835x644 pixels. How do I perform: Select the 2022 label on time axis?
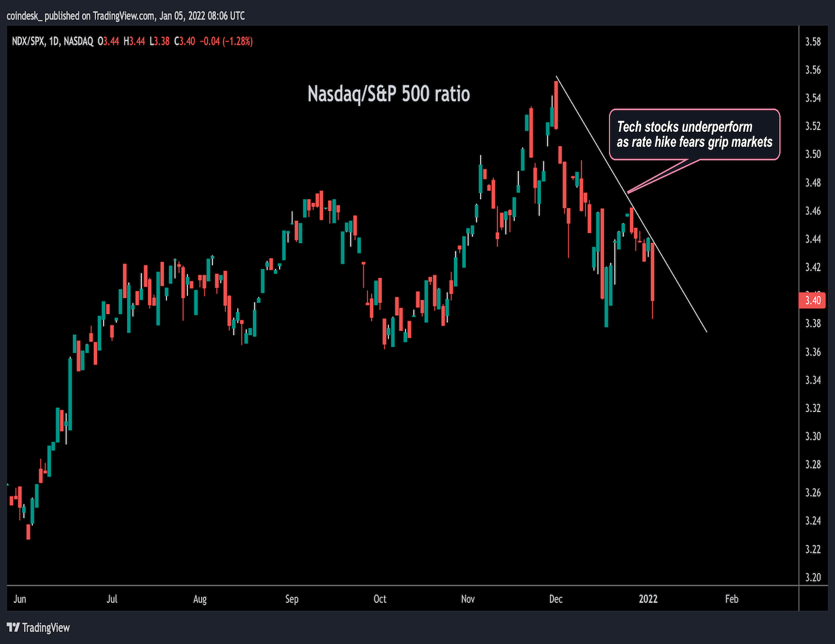coord(648,599)
